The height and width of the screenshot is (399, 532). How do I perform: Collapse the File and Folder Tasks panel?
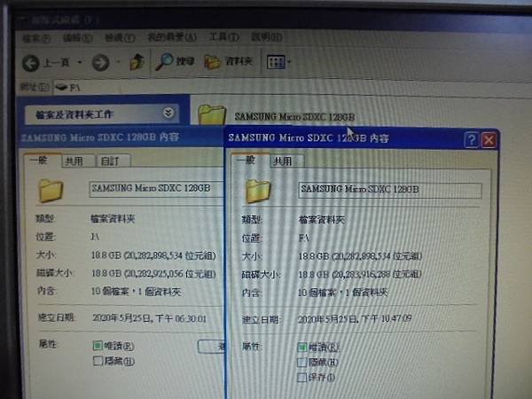tap(168, 113)
